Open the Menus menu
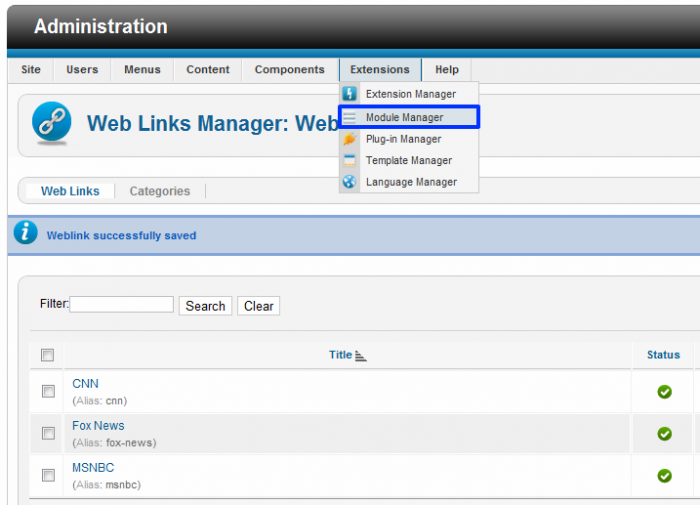 [x=142, y=70]
